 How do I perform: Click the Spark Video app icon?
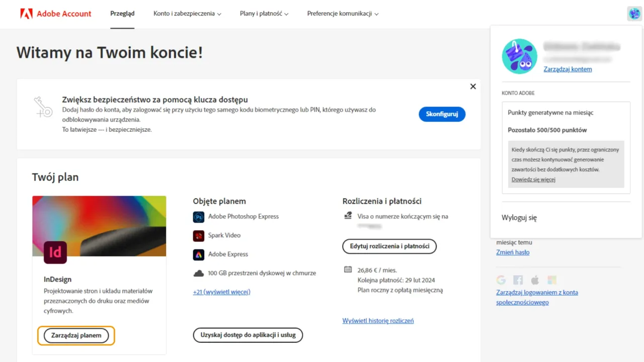[199, 235]
